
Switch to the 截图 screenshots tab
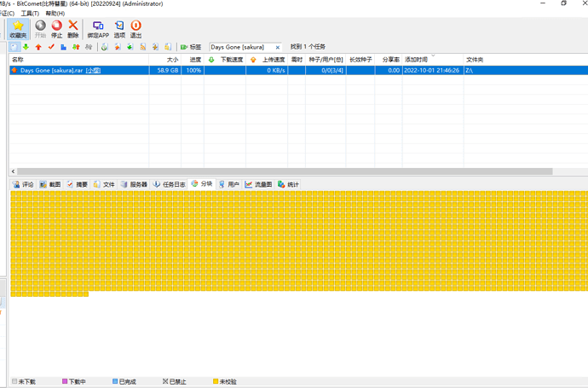tap(50, 184)
